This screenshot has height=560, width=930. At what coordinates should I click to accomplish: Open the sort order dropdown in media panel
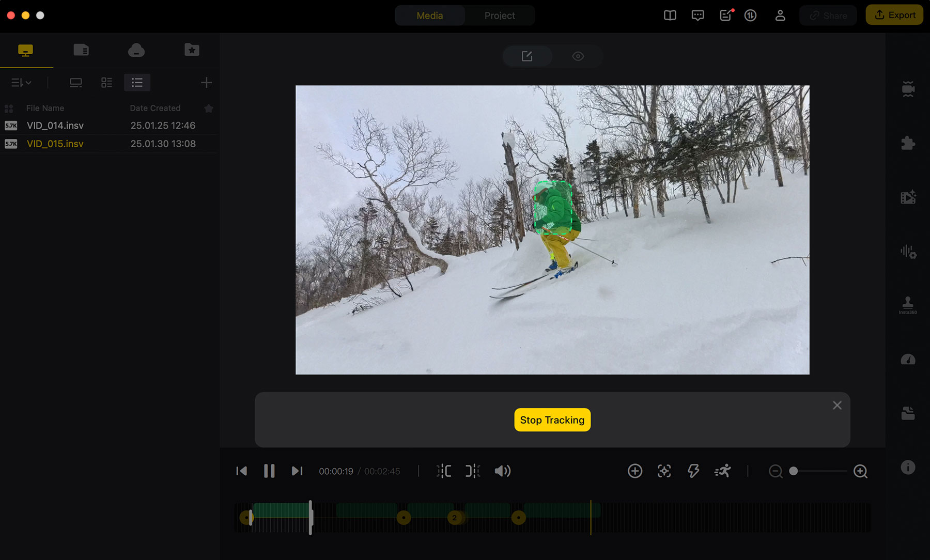[21, 82]
